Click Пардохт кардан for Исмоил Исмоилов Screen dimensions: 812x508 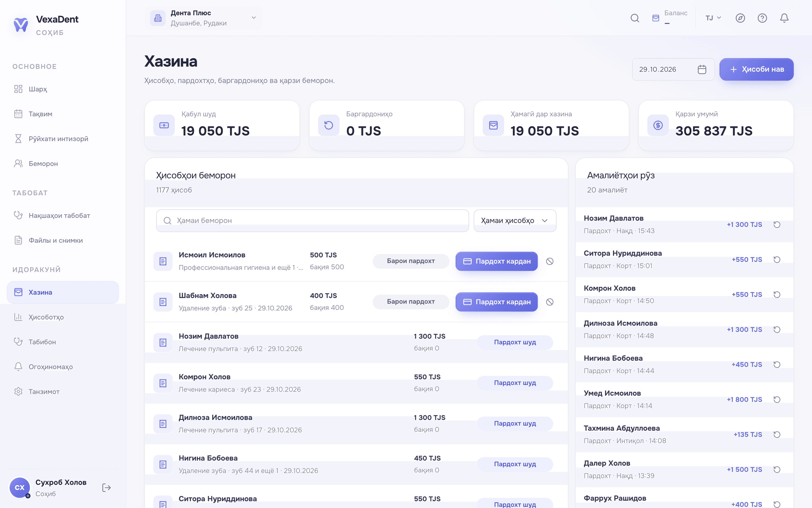[x=497, y=261]
